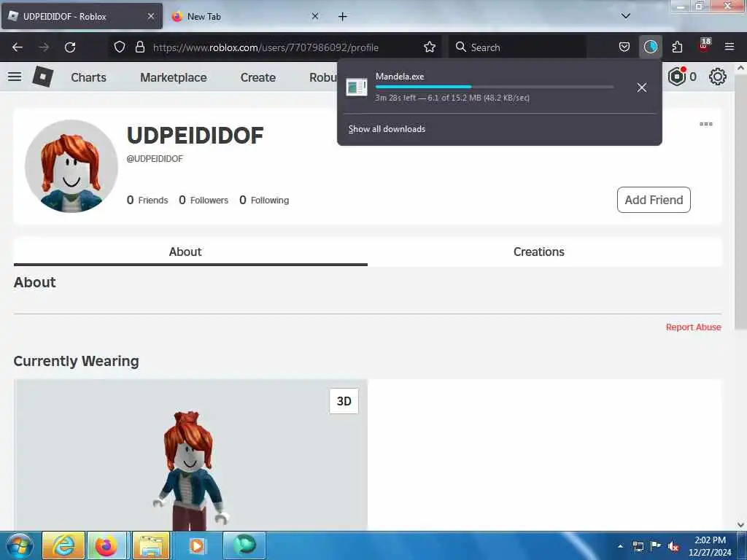Open Windows Explorer from the taskbar
The width and height of the screenshot is (747, 560).
tap(150, 545)
